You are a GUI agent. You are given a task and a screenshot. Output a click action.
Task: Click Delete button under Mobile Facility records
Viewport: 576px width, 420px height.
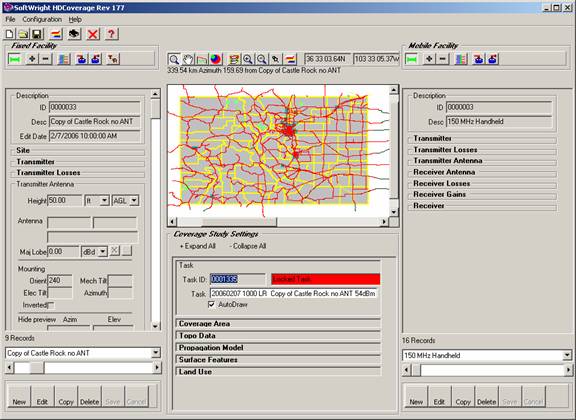tap(486, 397)
